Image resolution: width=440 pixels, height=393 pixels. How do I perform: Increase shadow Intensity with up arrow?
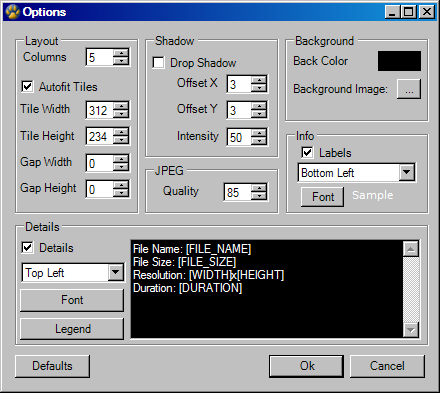(259, 133)
